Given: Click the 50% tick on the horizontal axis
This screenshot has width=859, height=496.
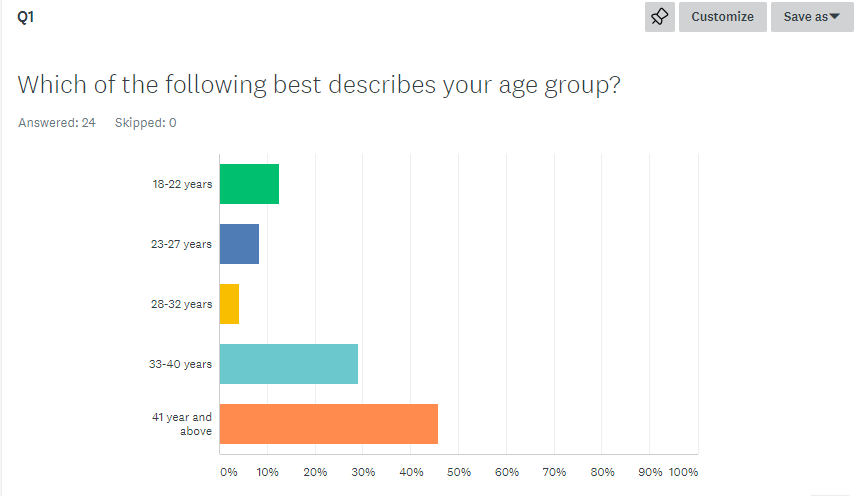Looking at the screenshot, I should point(459,472).
